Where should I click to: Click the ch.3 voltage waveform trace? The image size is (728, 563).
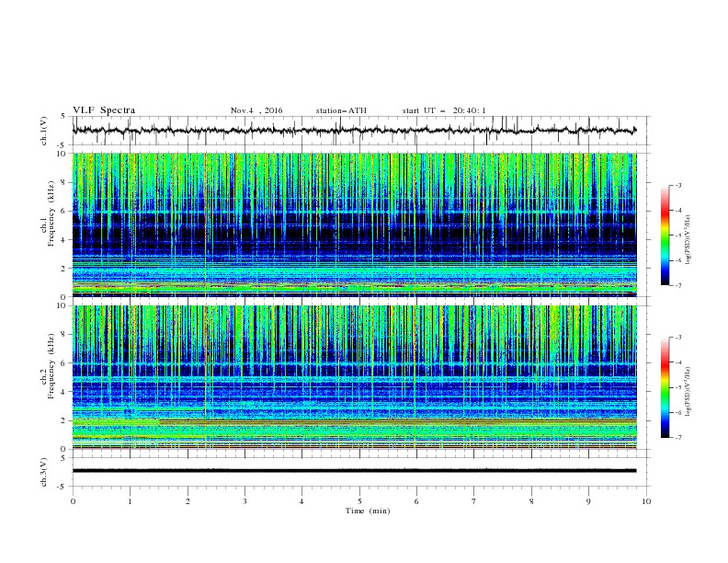click(x=354, y=471)
